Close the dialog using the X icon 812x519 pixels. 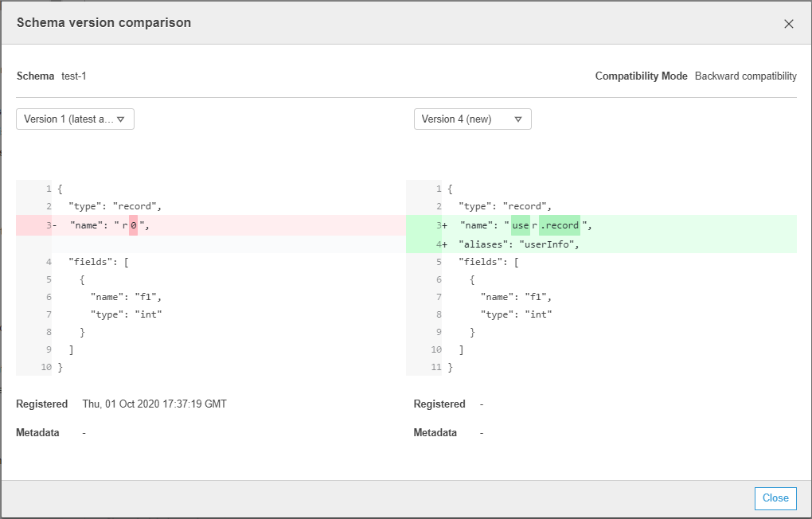tap(788, 24)
